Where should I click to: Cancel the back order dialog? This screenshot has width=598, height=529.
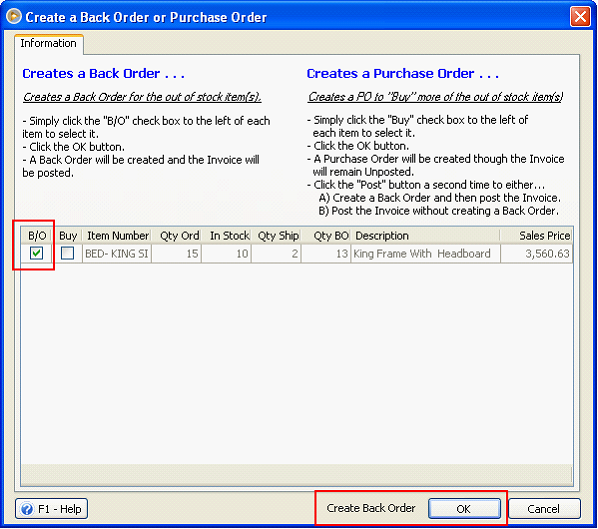click(x=544, y=509)
